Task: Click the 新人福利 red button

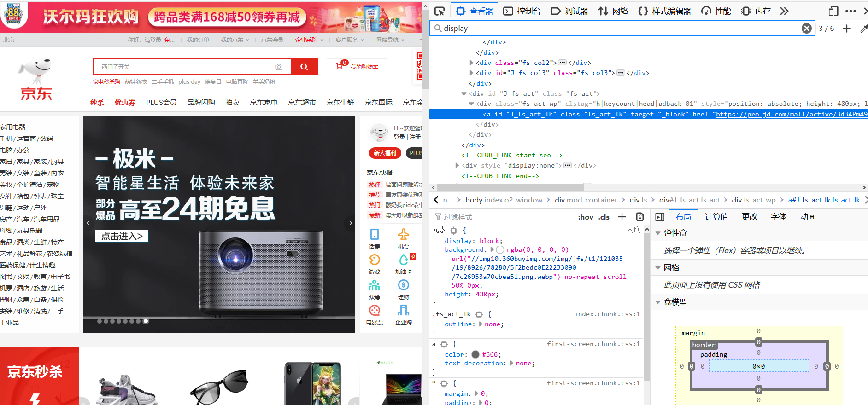Action: click(385, 153)
